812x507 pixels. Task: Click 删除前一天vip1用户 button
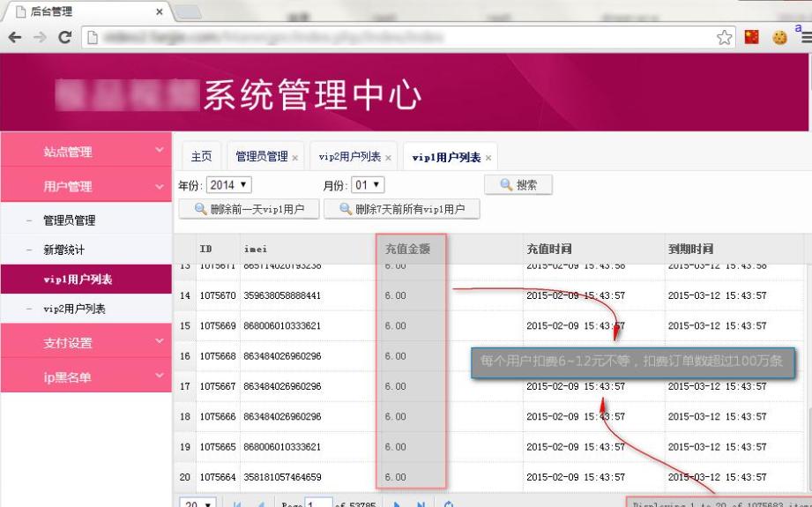(250, 209)
